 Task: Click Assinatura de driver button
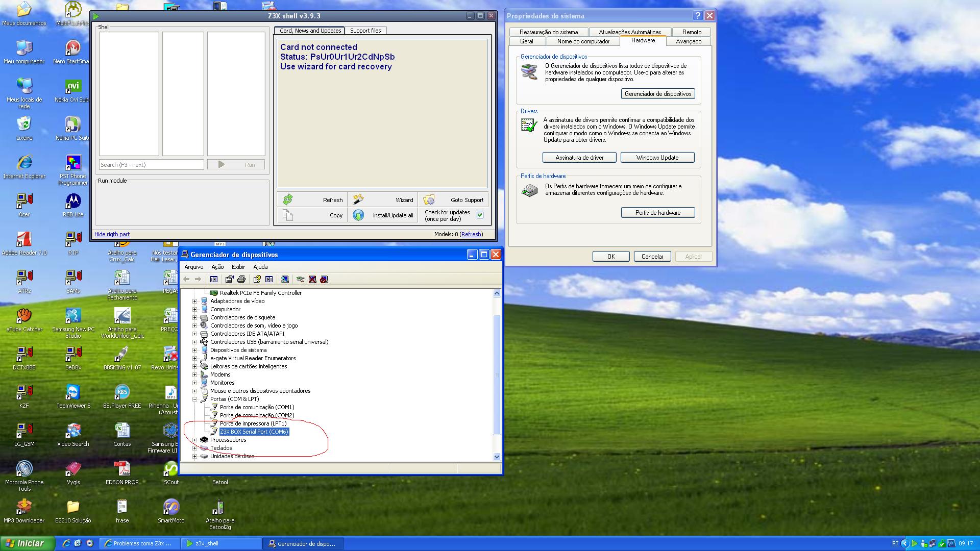(579, 158)
